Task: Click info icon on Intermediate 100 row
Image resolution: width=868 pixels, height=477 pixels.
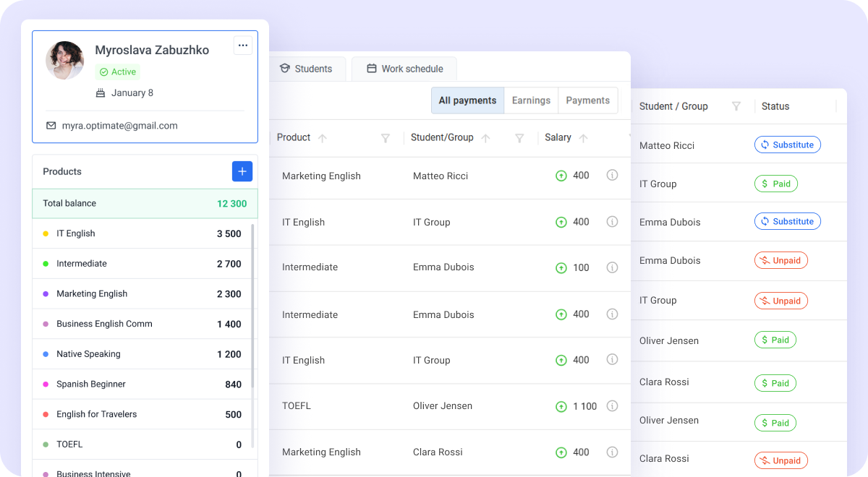Action: (612, 267)
